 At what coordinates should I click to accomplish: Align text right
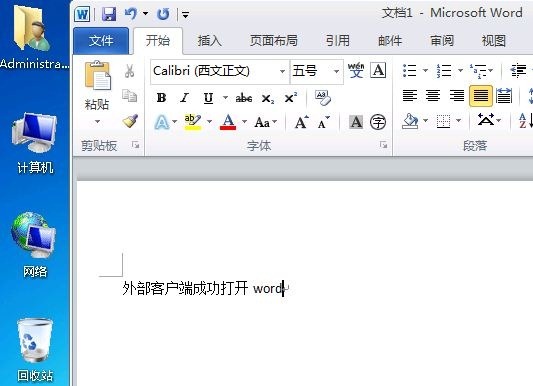tap(457, 96)
